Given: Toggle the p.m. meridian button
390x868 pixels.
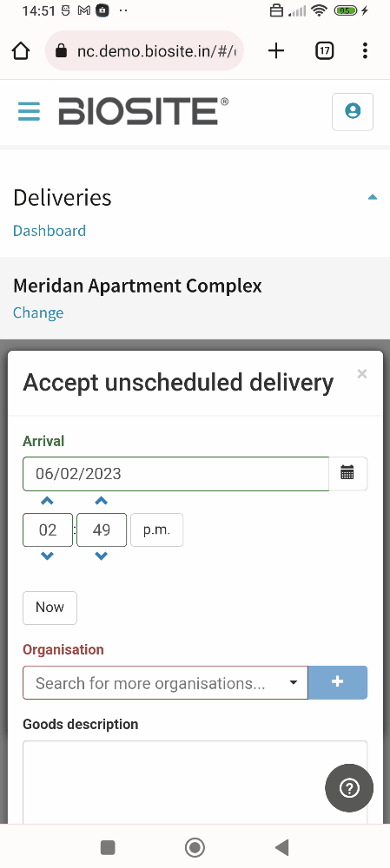Looking at the screenshot, I should tap(156, 529).
